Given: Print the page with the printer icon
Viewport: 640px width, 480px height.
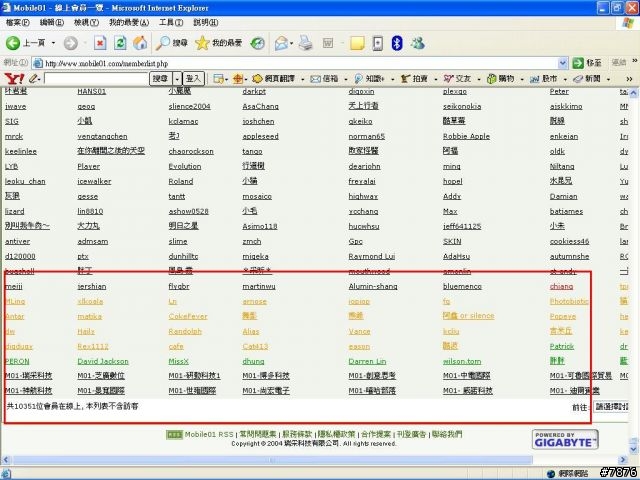Looking at the screenshot, I should (x=305, y=43).
